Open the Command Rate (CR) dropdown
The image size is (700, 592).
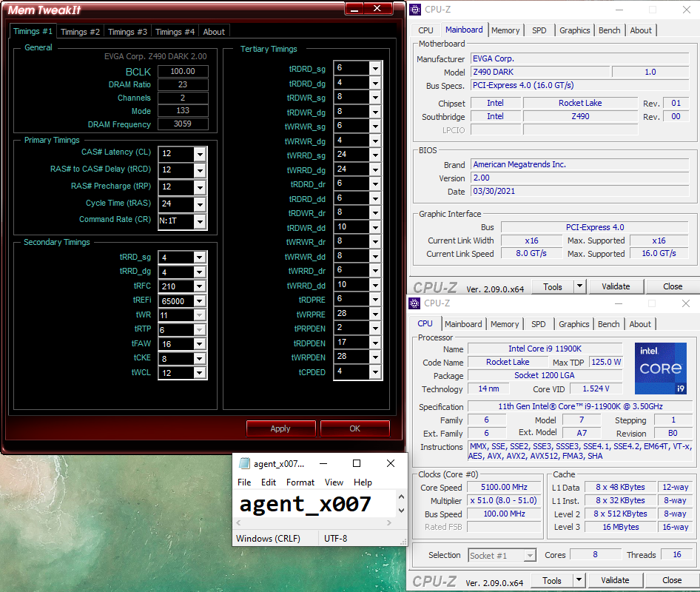(200, 221)
